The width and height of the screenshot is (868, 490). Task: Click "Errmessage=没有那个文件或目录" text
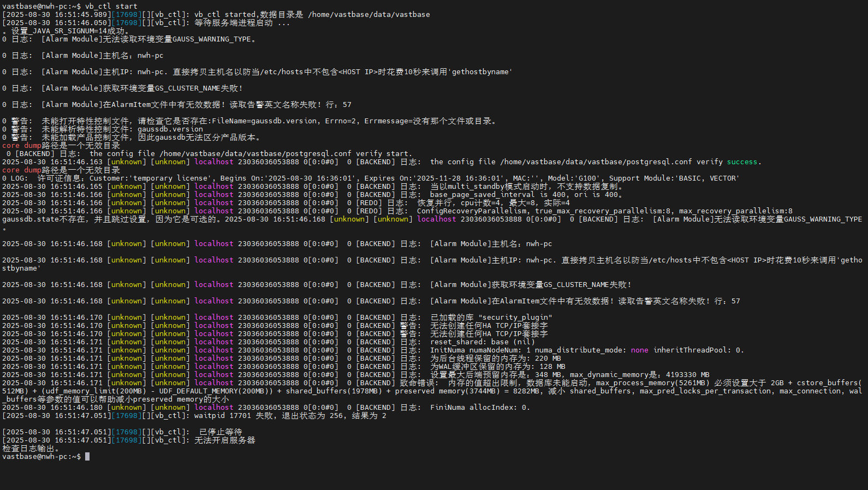[427, 121]
